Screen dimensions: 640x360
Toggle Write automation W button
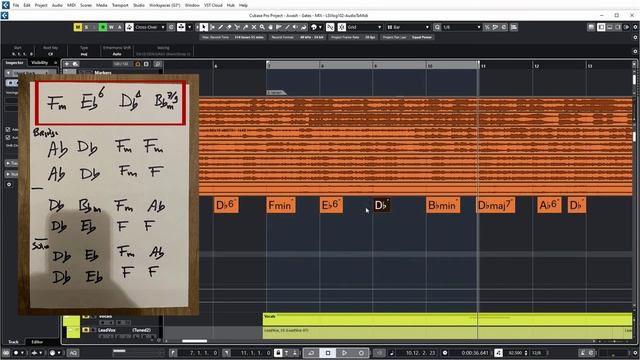click(x=111, y=27)
